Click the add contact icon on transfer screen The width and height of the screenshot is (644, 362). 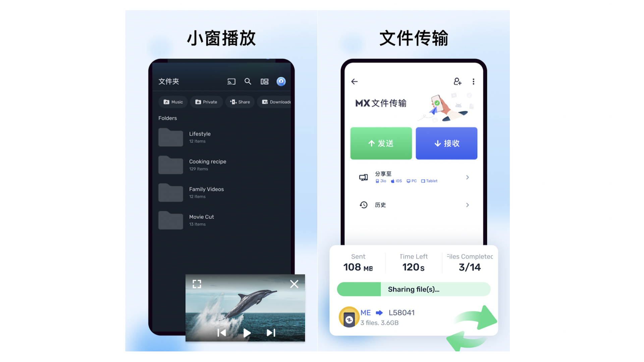[458, 81]
